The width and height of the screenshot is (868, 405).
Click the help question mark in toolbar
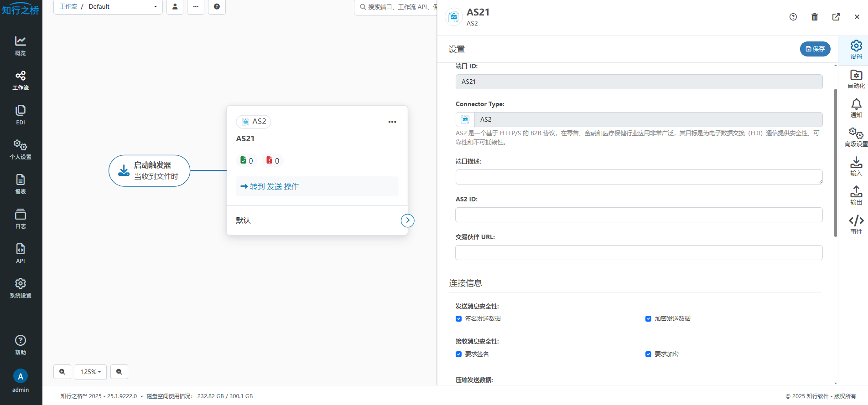pyautogui.click(x=217, y=7)
